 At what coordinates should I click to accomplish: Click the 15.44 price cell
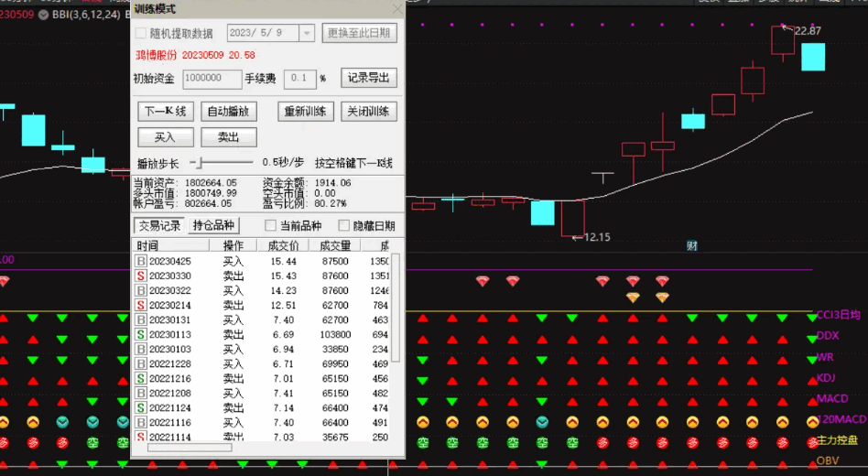point(284,261)
